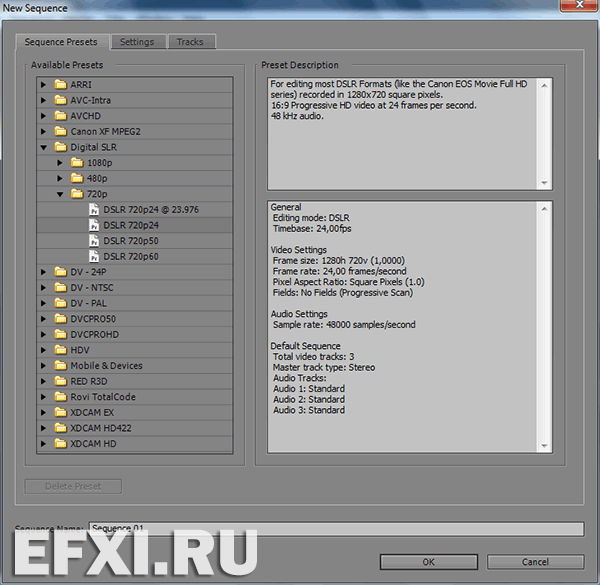Click the DVCPRO50 folder icon

coord(60,319)
